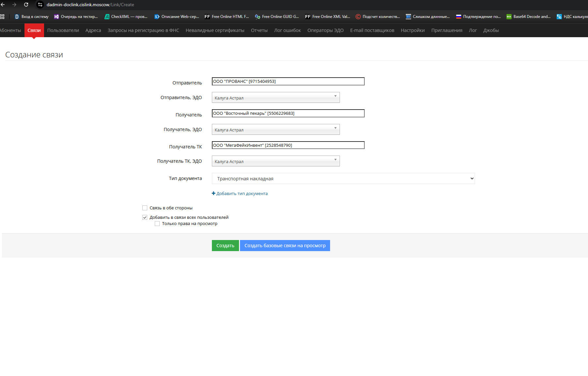588x376 pixels.
Task: Open the CheckXML bookmark
Action: tap(126, 17)
